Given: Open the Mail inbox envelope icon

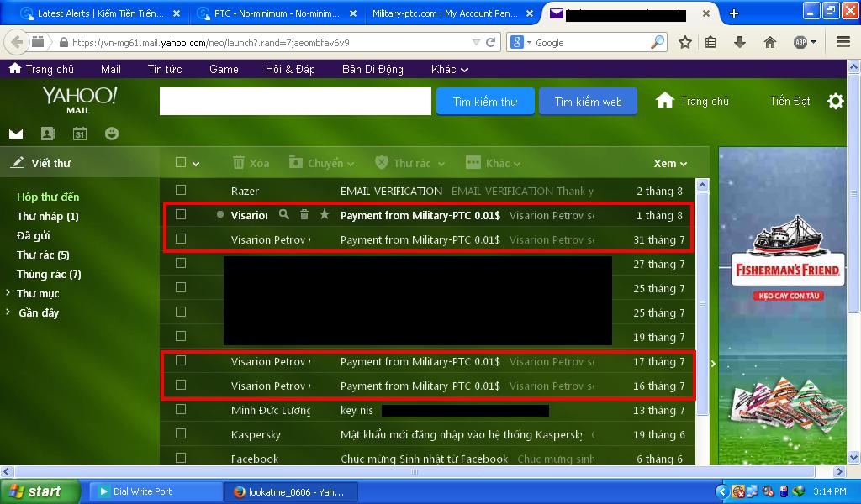Looking at the screenshot, I should click(x=16, y=134).
